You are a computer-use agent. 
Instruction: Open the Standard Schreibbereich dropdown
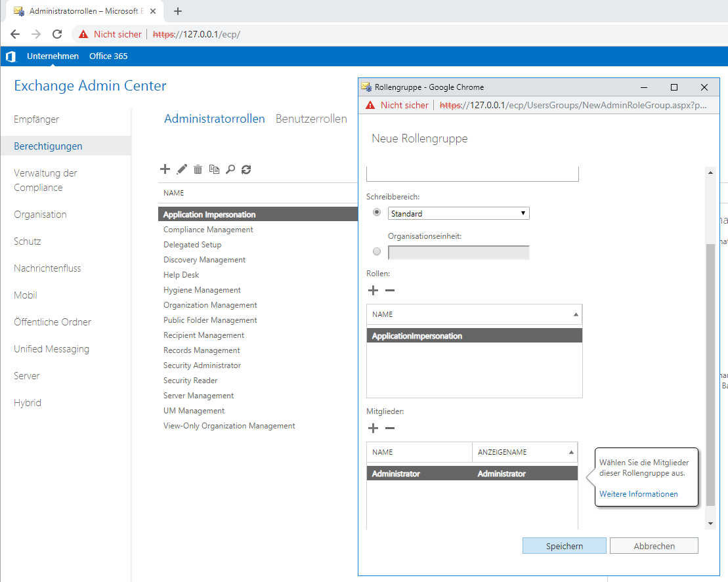458,213
